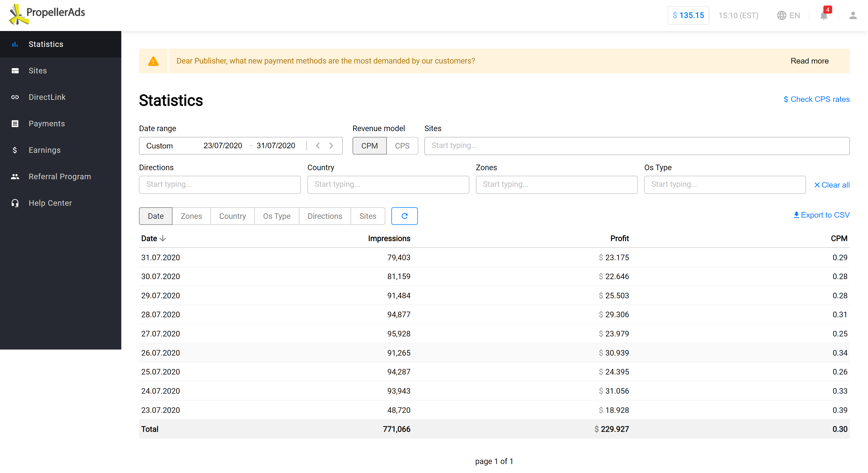
Task: Click the DirectLink chain icon
Action: pos(15,97)
